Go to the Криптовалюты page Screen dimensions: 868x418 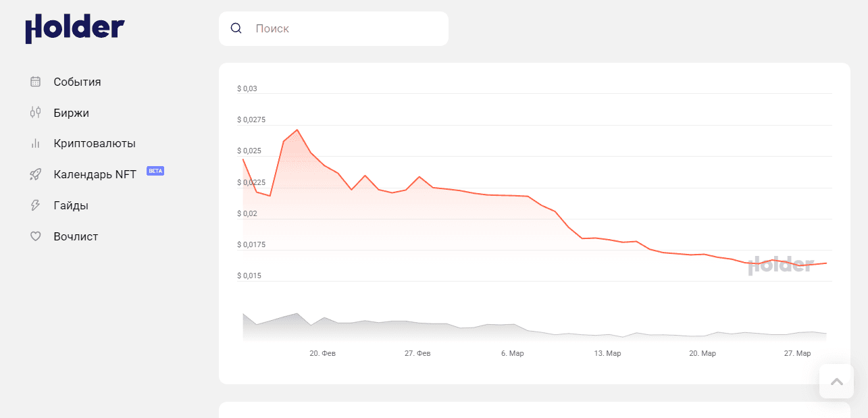pyautogui.click(x=95, y=143)
